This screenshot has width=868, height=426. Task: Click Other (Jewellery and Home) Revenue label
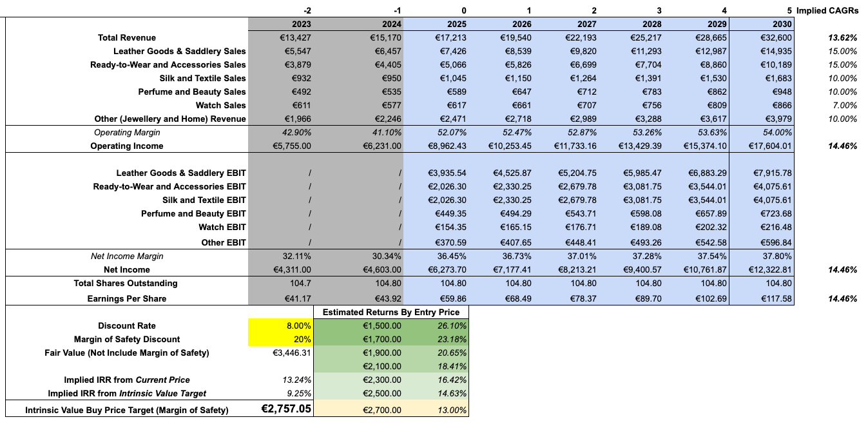pos(170,119)
